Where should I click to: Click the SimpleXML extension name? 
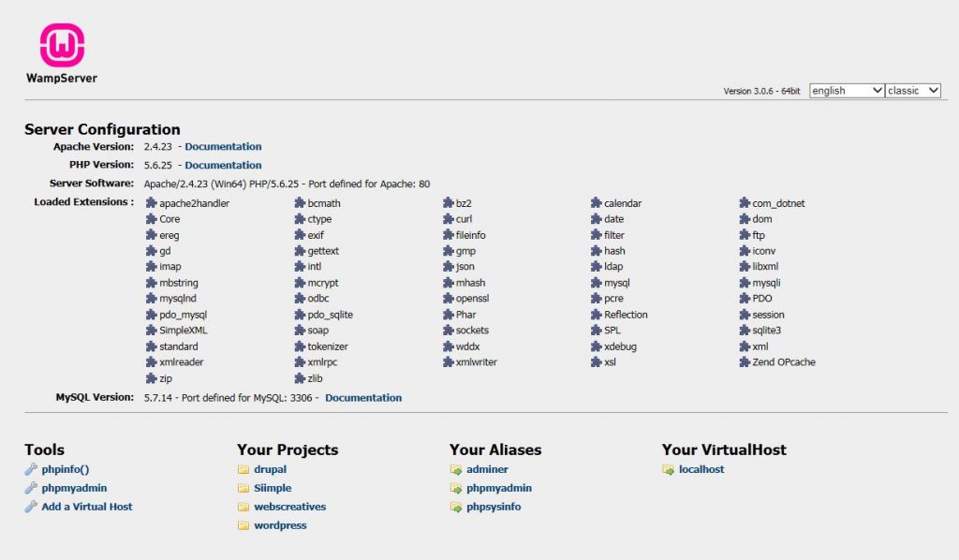183,331
